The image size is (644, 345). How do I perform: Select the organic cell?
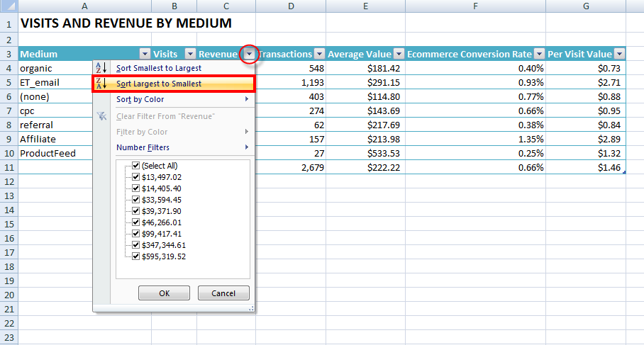pyautogui.click(x=56, y=68)
